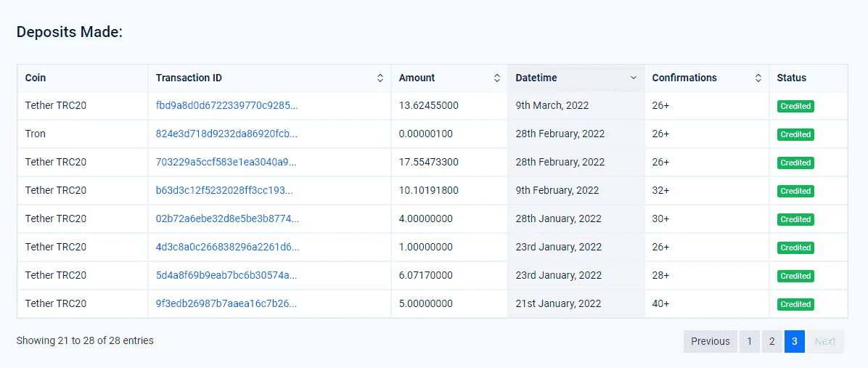
Task: Go to Previous page
Action: tap(711, 341)
